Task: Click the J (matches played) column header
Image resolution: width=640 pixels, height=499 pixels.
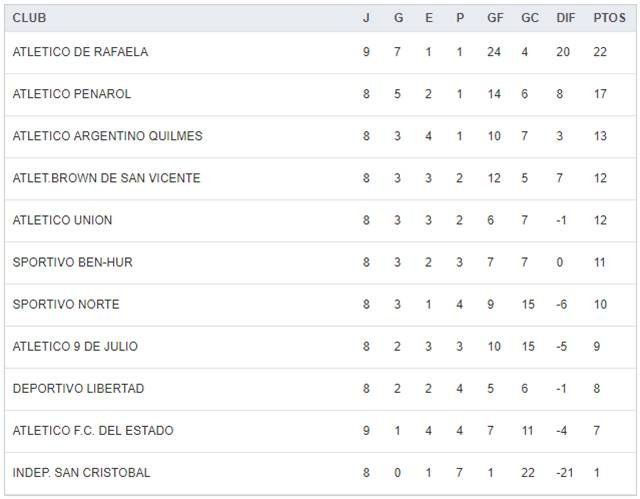Action: pos(366,18)
